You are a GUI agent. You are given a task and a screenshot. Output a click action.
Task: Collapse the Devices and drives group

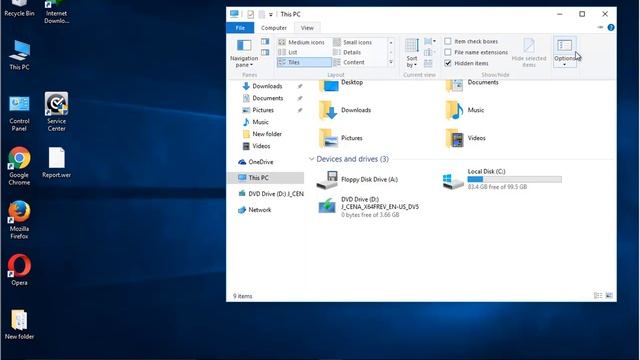(x=311, y=159)
